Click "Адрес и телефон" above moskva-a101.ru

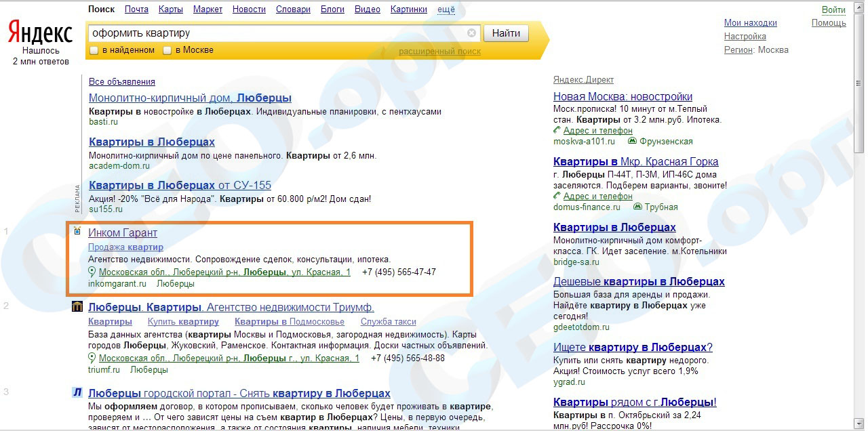click(598, 131)
